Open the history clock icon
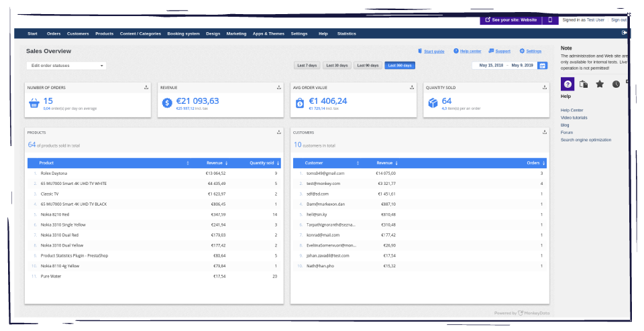The height and width of the screenshot is (331, 644). tap(616, 84)
